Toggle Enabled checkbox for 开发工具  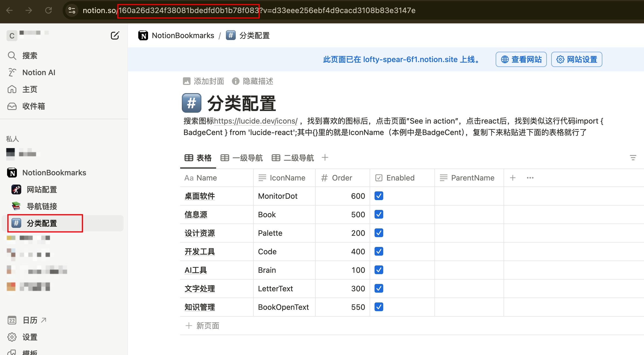pos(379,251)
